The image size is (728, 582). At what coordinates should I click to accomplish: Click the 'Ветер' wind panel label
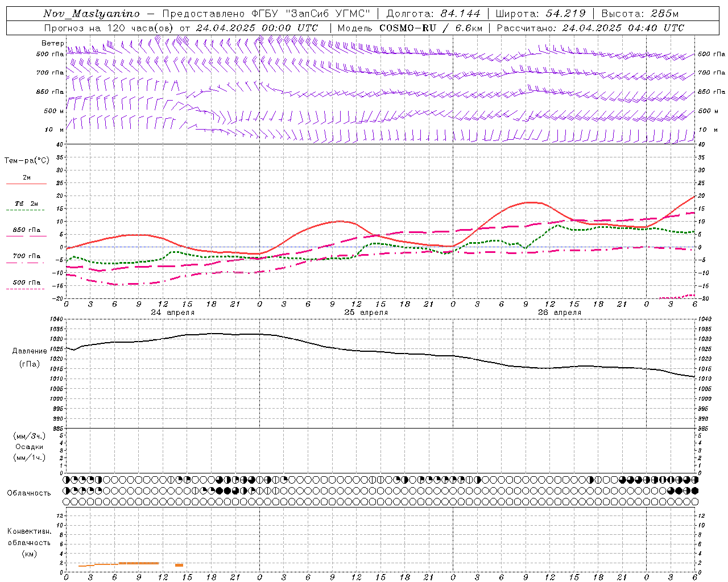point(52,43)
